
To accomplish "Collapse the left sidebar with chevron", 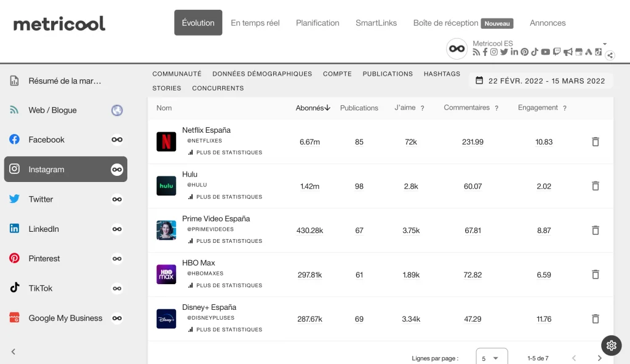I will (x=14, y=352).
